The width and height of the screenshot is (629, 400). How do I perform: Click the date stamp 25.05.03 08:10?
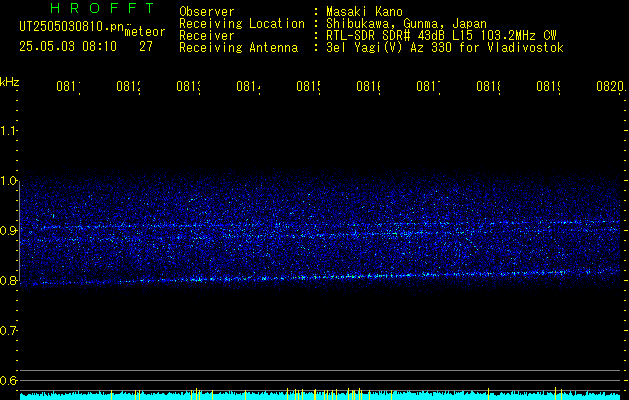tap(68, 46)
